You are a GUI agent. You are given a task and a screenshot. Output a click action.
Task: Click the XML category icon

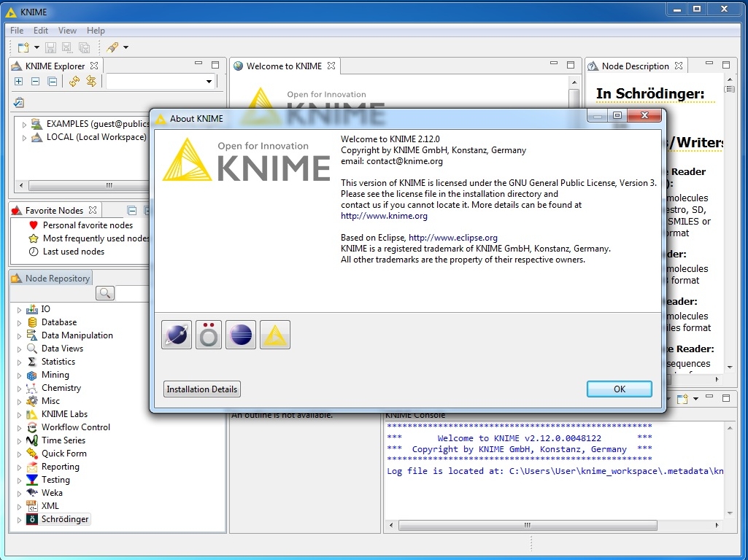tap(32, 505)
